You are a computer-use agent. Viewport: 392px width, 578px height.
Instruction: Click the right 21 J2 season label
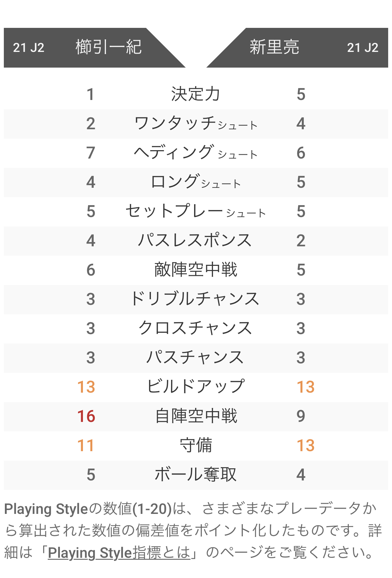(x=362, y=48)
